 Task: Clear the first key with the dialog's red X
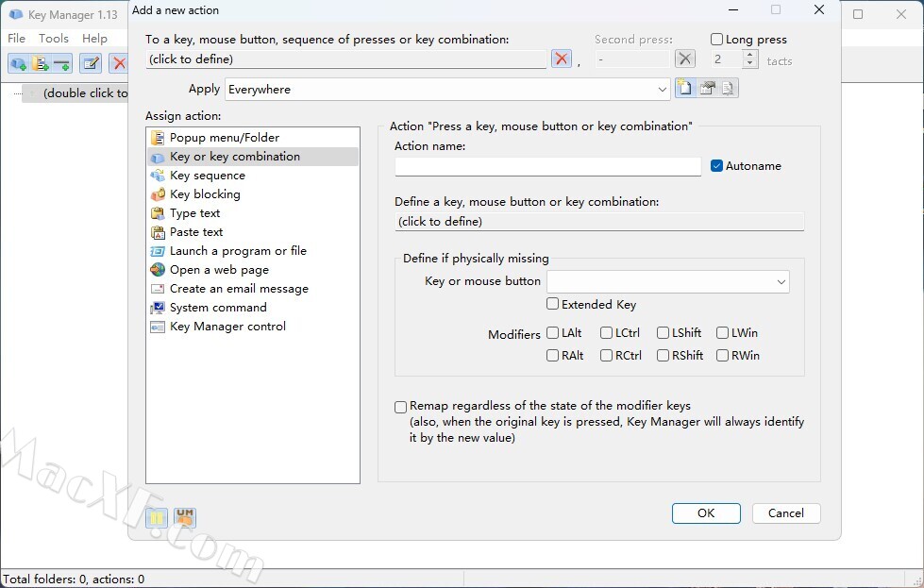[562, 59]
